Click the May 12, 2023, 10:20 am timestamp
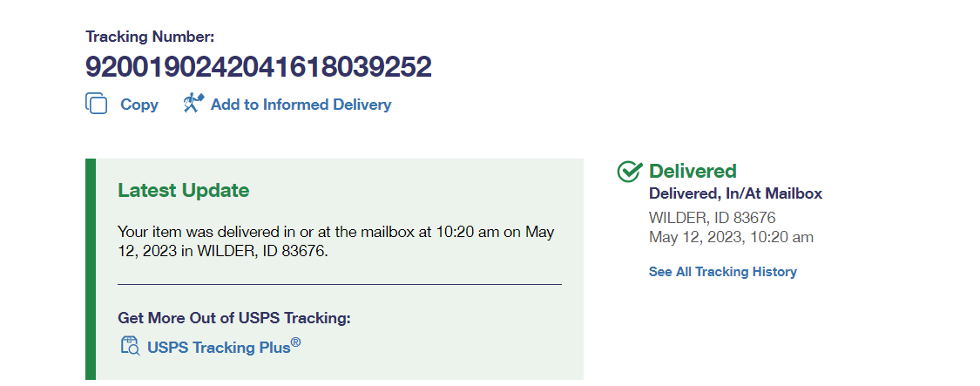Screen dimensions: 980x386 point(731,237)
